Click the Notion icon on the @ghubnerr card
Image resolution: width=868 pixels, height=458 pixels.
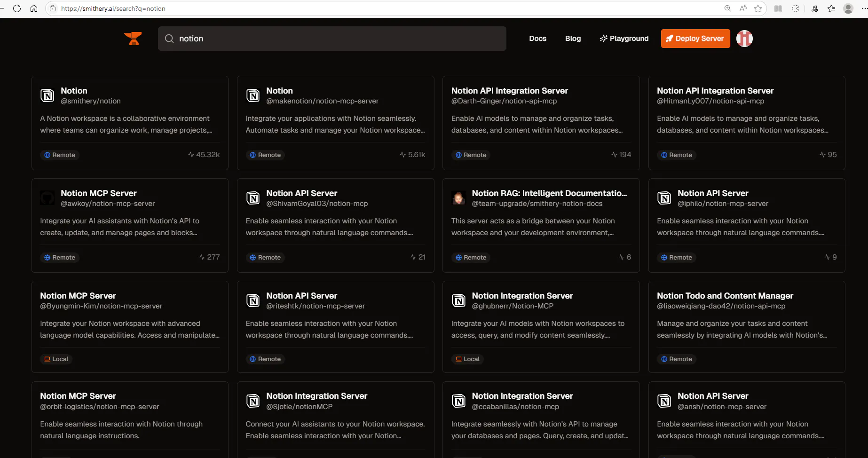pyautogui.click(x=458, y=300)
